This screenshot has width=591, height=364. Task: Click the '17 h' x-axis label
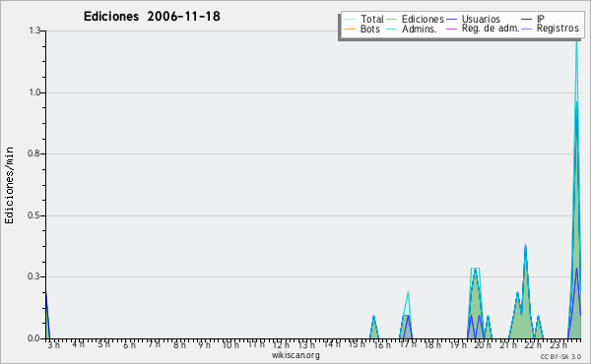pos(408,344)
